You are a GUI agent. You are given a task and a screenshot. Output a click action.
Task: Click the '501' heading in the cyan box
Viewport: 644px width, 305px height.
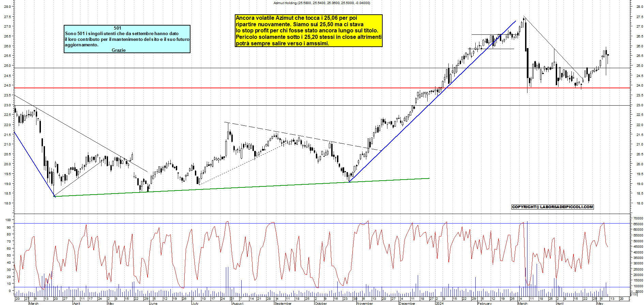coord(118,28)
